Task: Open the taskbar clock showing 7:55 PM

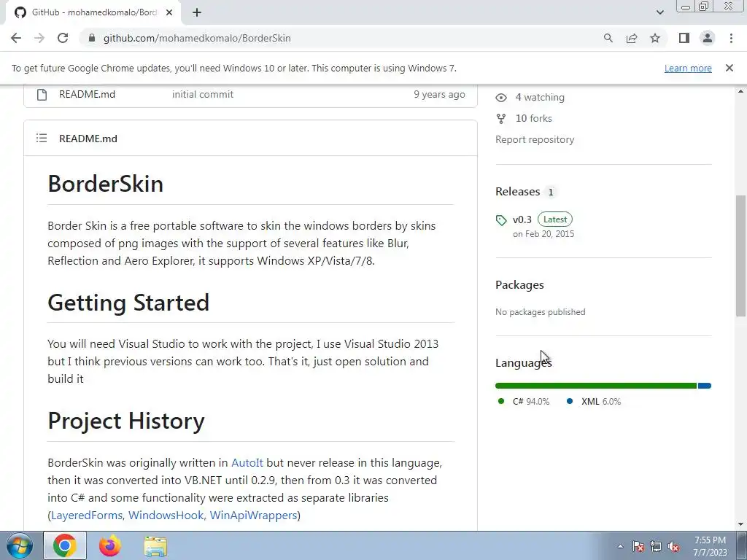Action: click(710, 546)
